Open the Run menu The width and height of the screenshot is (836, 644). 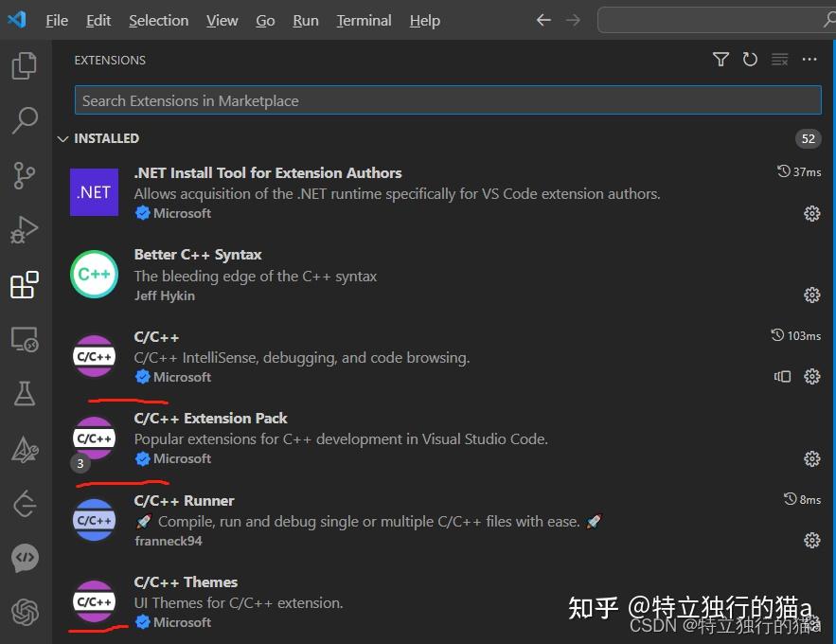(306, 21)
